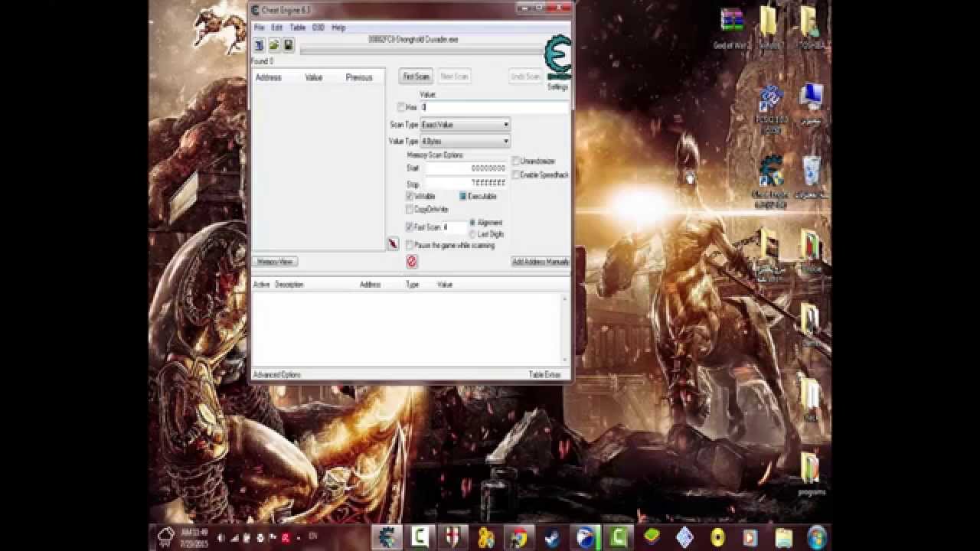Click the Undo Scan button
The image size is (980, 551).
[525, 77]
